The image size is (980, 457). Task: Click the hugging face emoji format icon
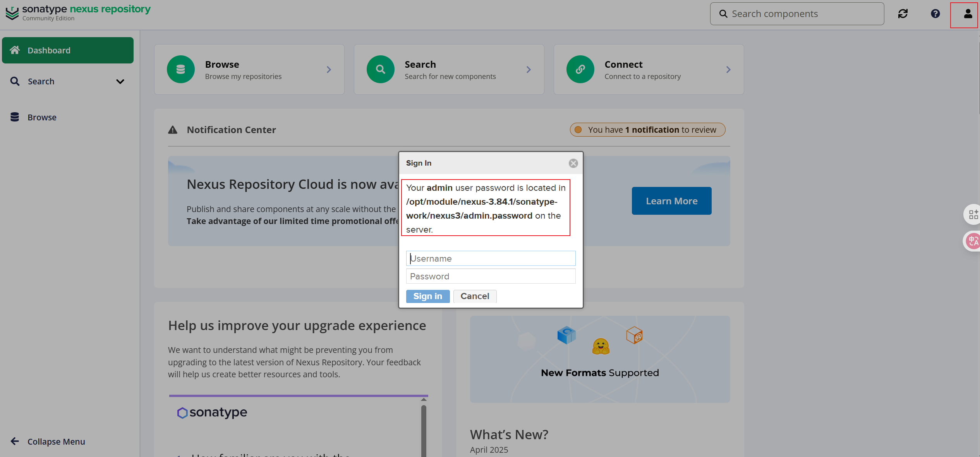(601, 347)
